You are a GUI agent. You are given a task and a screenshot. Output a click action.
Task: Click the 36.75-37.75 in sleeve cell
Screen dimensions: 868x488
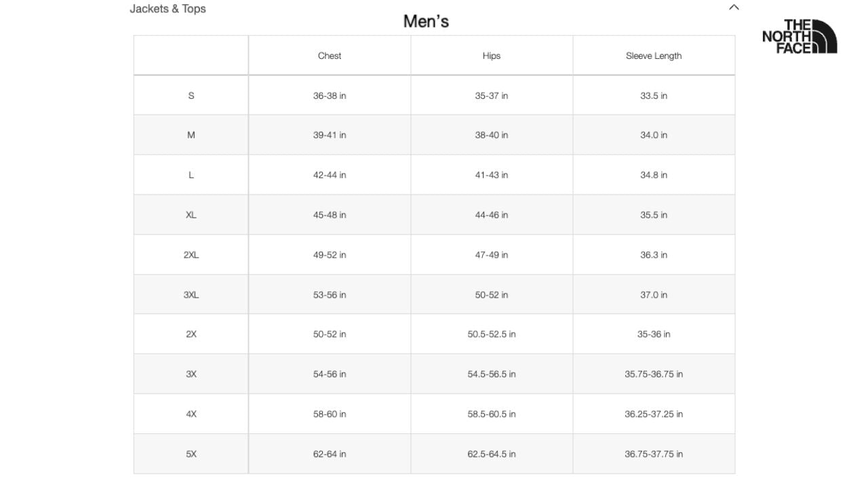coord(654,454)
